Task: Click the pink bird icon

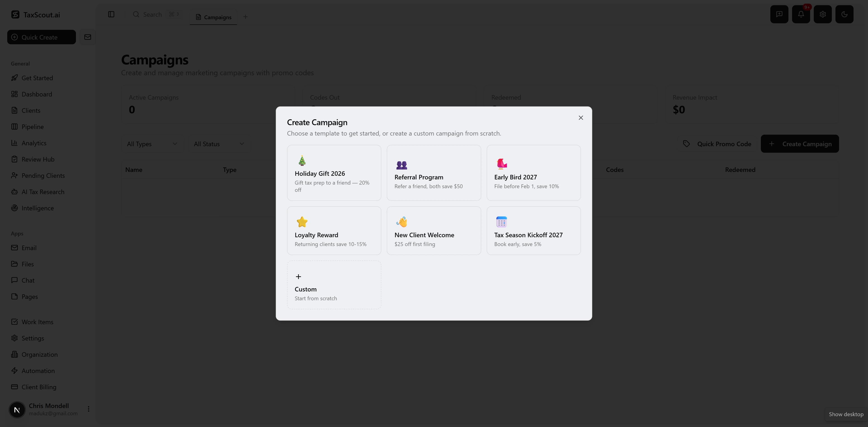Action: tap(501, 164)
